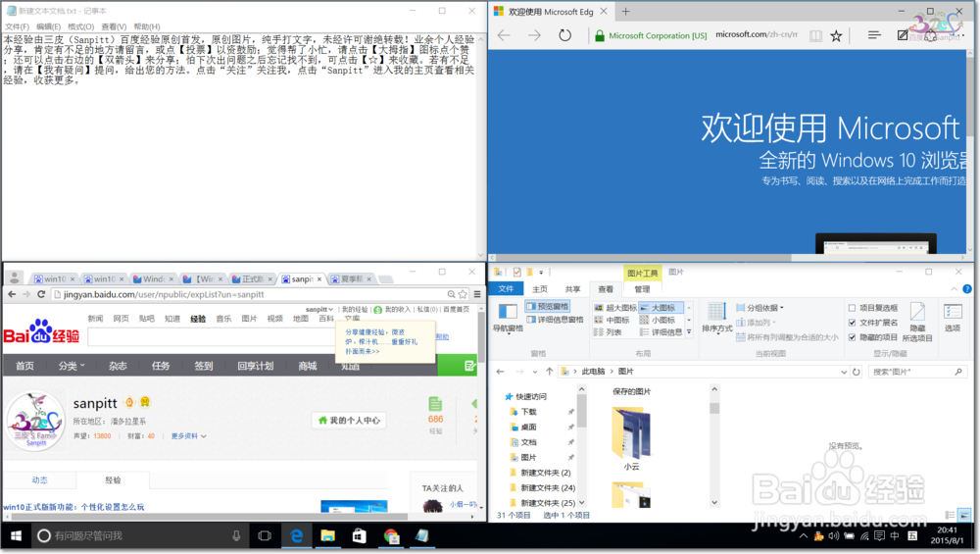Open the Edge Hub lines icon
This screenshot has height=554, width=980.
(874, 35)
